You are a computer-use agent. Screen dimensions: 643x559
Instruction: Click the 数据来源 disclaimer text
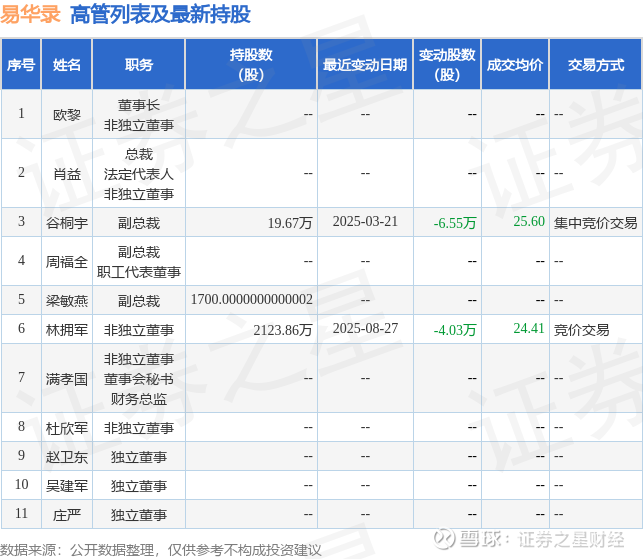[161, 550]
